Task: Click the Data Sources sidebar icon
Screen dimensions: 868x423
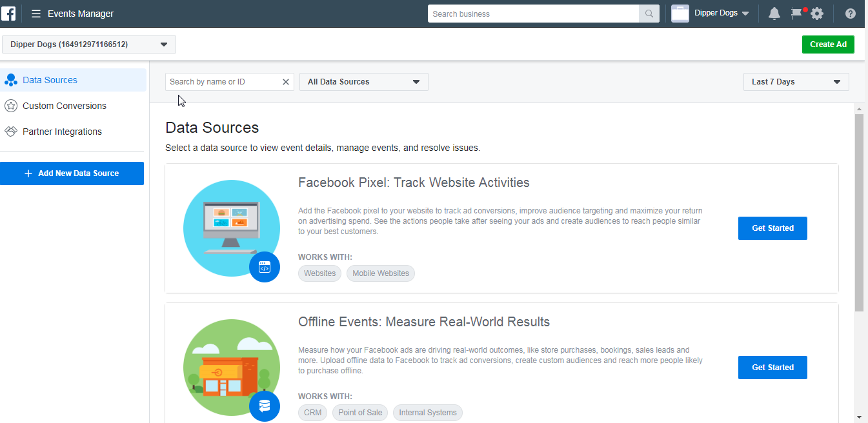Action: click(x=11, y=81)
